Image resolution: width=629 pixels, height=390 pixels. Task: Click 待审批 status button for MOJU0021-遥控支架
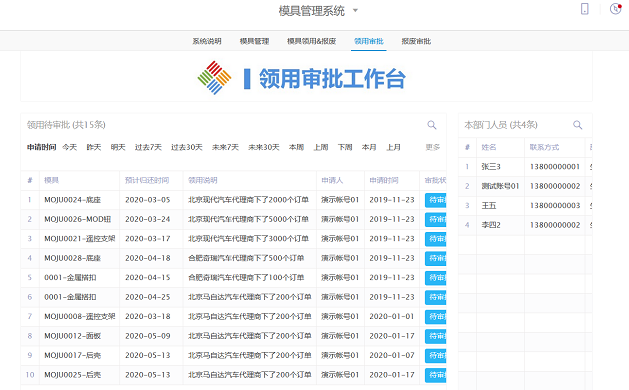pos(436,239)
